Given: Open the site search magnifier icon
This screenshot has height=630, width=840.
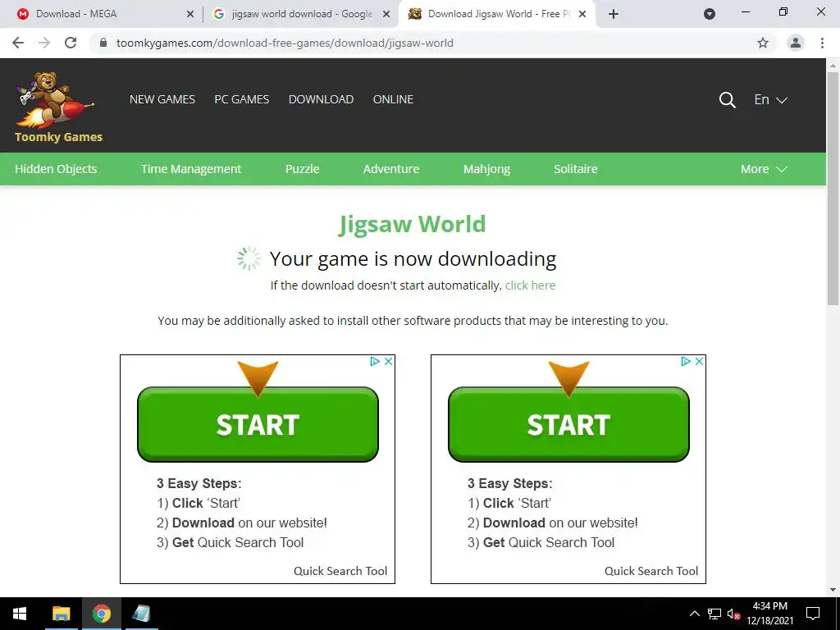Looking at the screenshot, I should pos(727,99).
